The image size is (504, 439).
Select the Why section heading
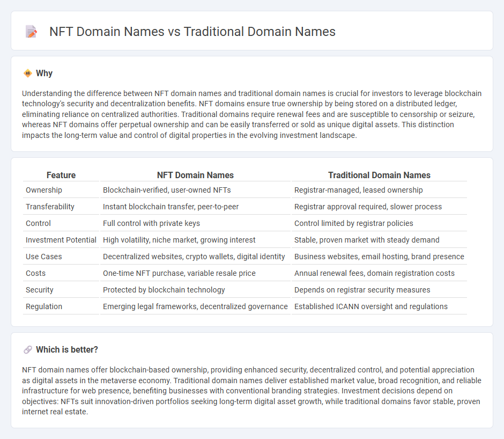[44, 74]
